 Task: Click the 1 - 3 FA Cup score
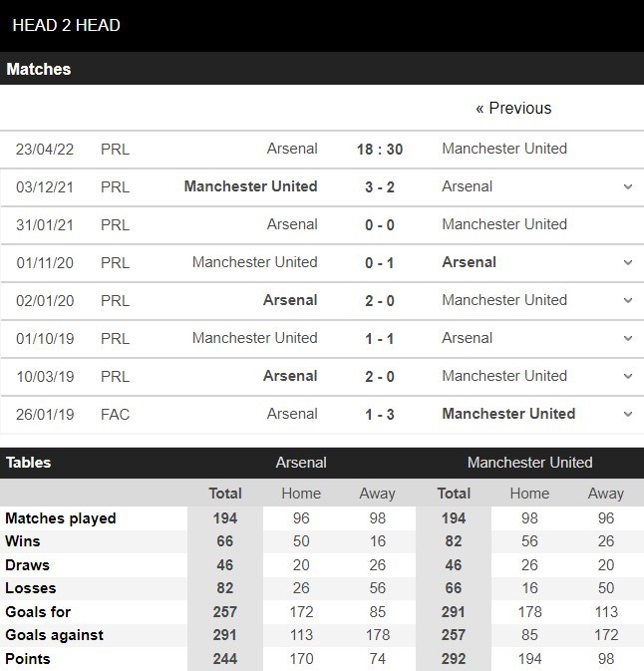point(380,414)
